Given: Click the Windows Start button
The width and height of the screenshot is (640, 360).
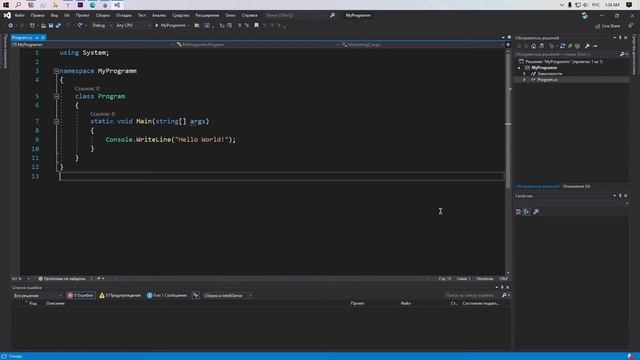Looking at the screenshot, I should click(6, 5).
